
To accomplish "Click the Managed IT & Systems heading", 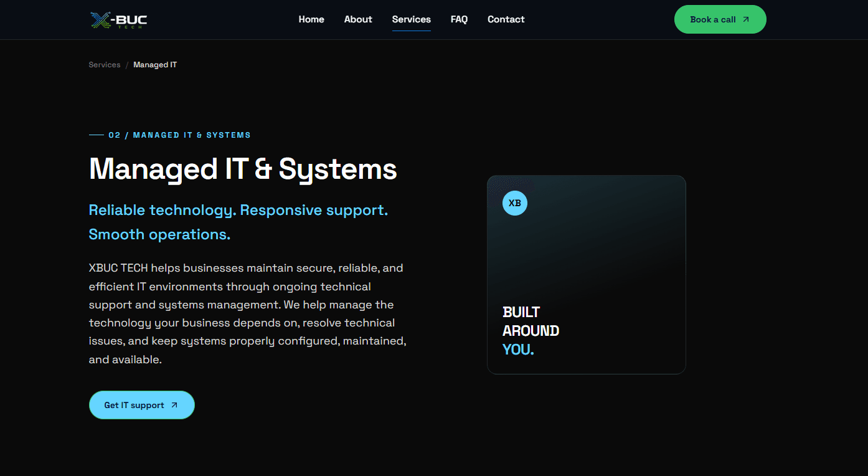I will pos(243,169).
